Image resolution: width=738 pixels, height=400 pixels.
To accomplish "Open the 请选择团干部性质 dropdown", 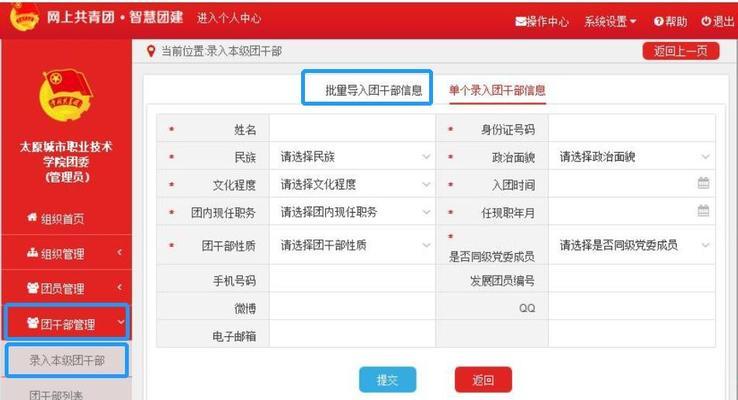I will click(x=353, y=245).
